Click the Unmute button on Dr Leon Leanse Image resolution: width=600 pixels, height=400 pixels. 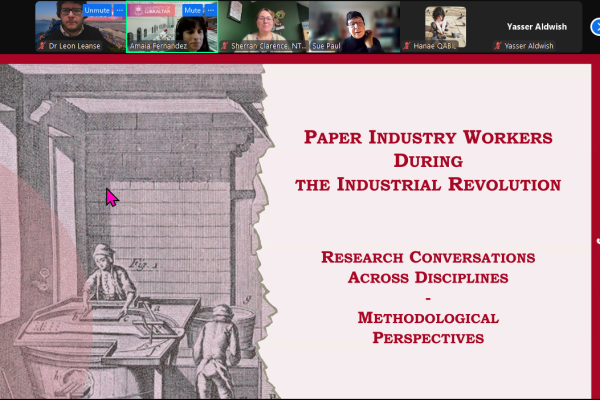[97, 10]
